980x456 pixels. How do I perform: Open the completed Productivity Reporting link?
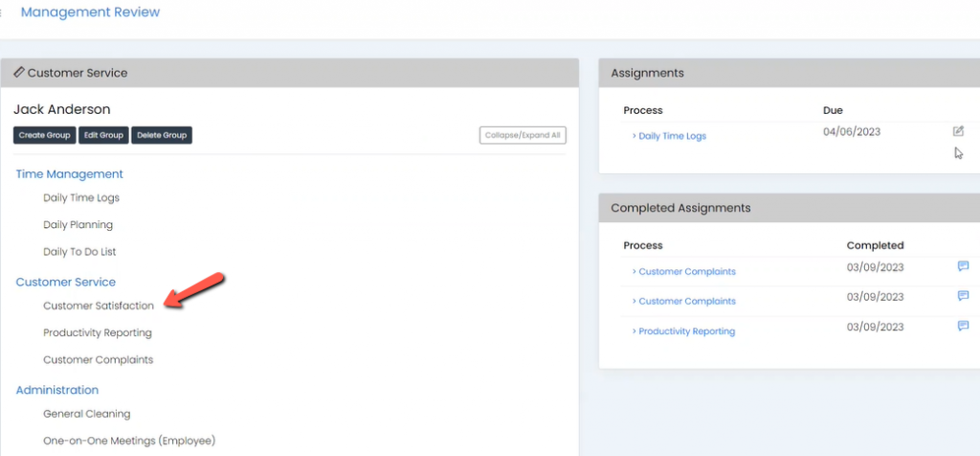click(x=683, y=331)
